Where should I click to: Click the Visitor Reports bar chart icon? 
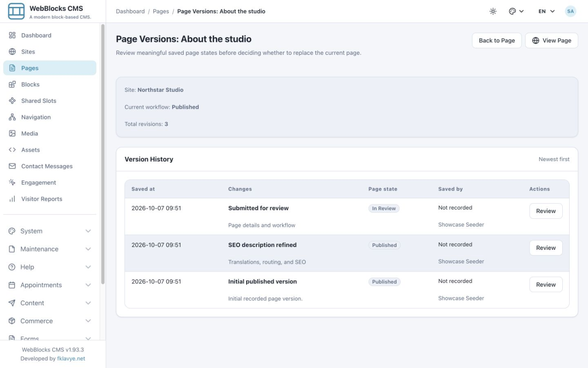tap(12, 199)
